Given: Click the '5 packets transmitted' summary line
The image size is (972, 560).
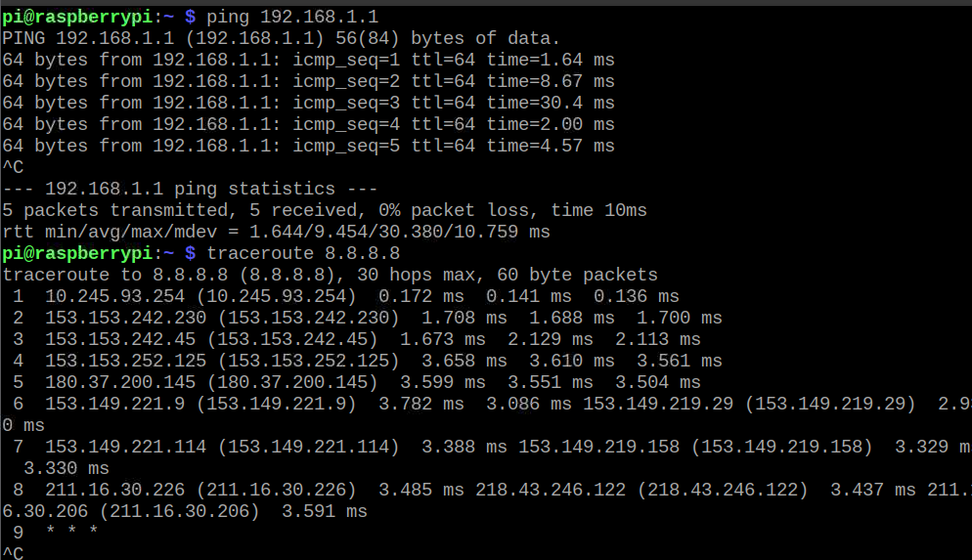Looking at the screenshot, I should point(325,210).
